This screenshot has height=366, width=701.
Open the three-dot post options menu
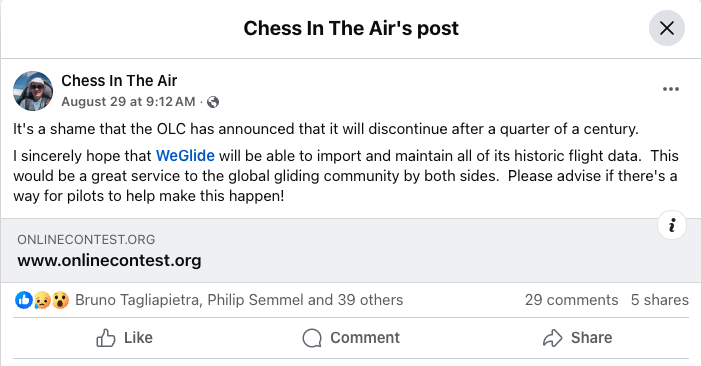pyautogui.click(x=671, y=89)
